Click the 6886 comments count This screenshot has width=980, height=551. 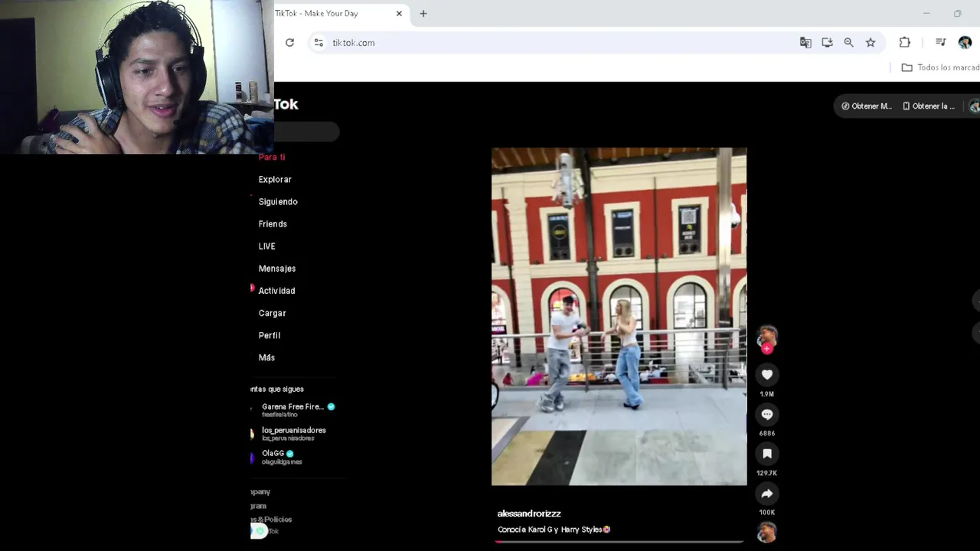pyautogui.click(x=766, y=433)
